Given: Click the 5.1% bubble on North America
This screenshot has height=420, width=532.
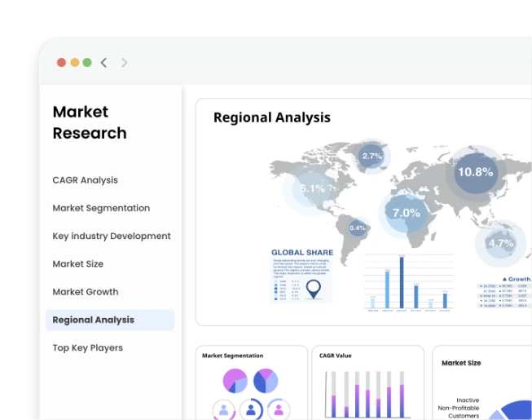Looking at the screenshot, I should (312, 188).
